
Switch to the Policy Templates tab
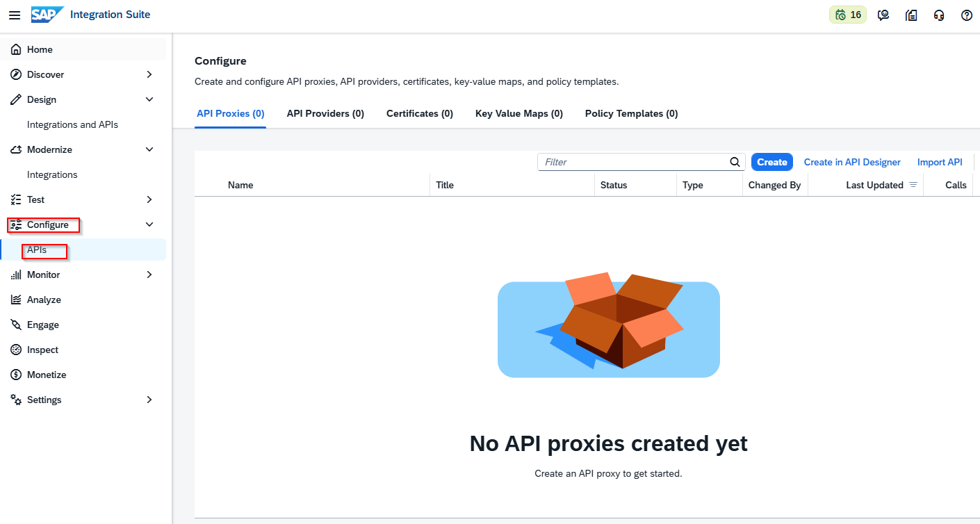pyautogui.click(x=632, y=113)
